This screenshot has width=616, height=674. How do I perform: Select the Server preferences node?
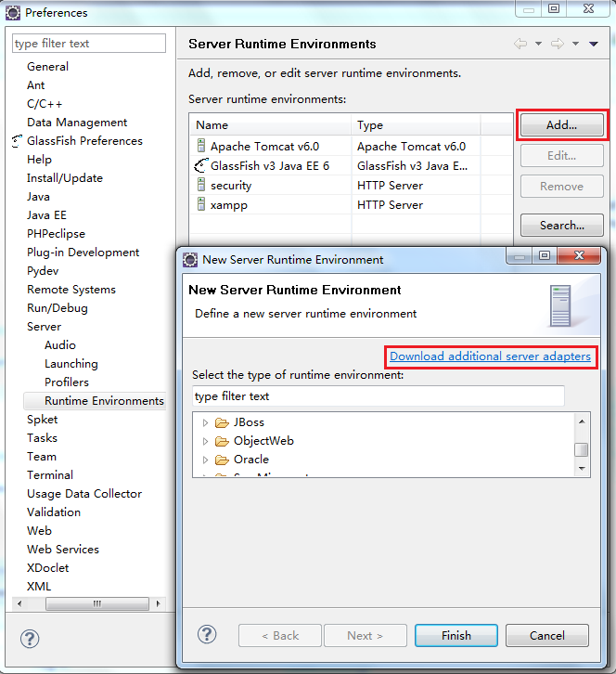(x=44, y=326)
